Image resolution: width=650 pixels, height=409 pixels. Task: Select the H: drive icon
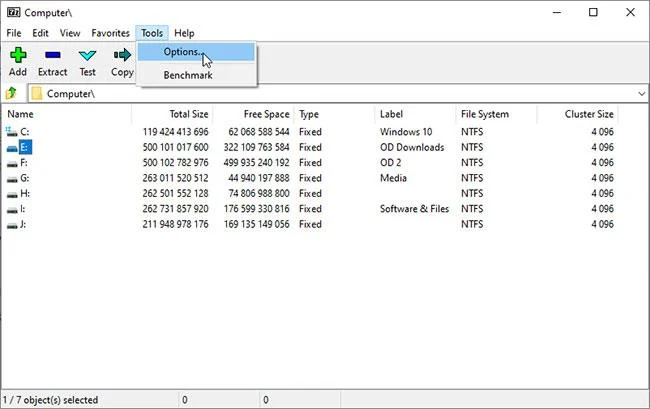12,194
